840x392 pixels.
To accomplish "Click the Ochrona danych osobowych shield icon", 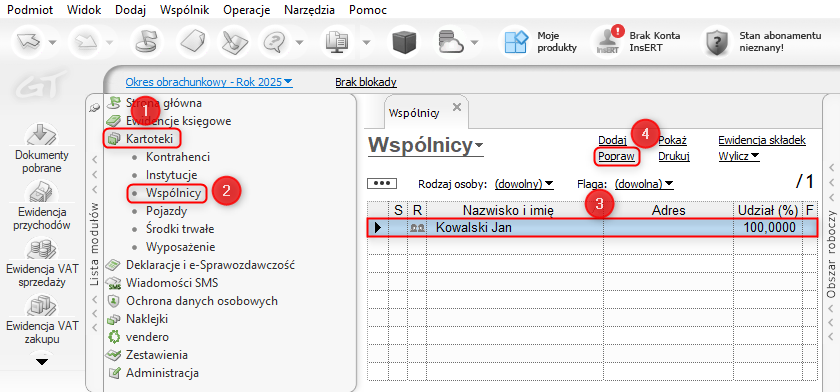I will (x=113, y=301).
